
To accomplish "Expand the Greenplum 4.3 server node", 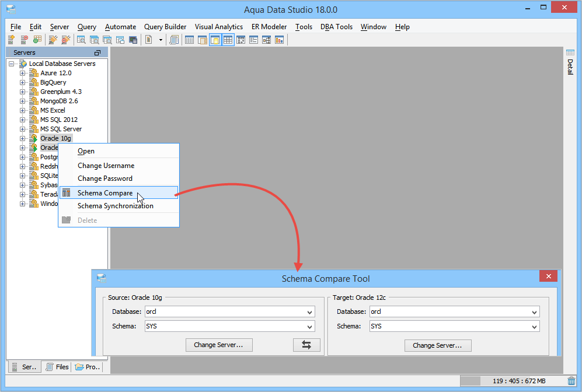I will pos(22,92).
